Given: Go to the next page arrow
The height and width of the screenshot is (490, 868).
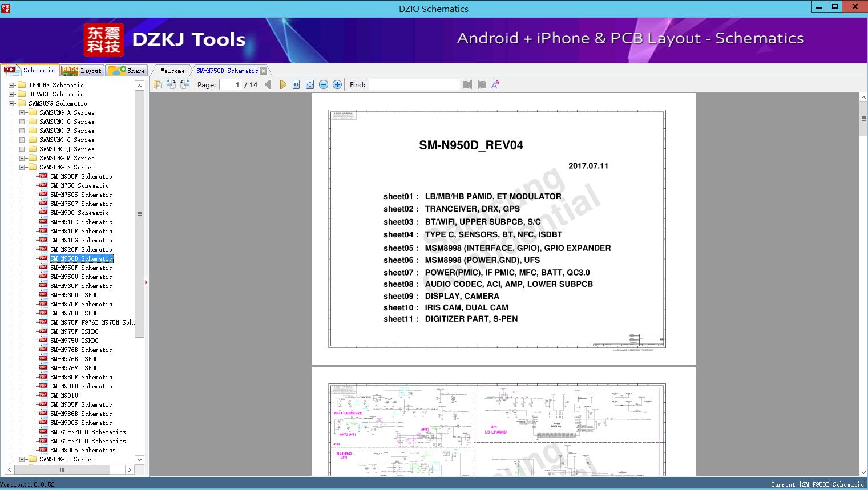Looking at the screenshot, I should (282, 84).
